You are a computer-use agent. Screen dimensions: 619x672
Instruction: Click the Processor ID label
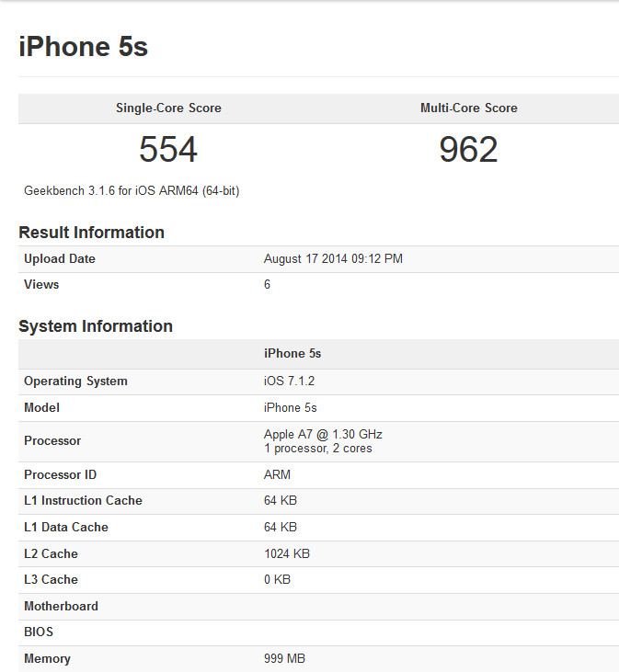click(x=60, y=475)
